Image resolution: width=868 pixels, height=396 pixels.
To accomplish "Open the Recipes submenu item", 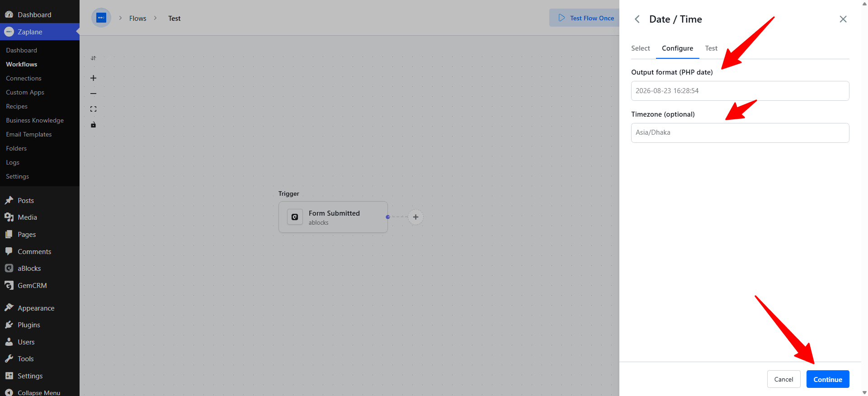I will [x=17, y=106].
